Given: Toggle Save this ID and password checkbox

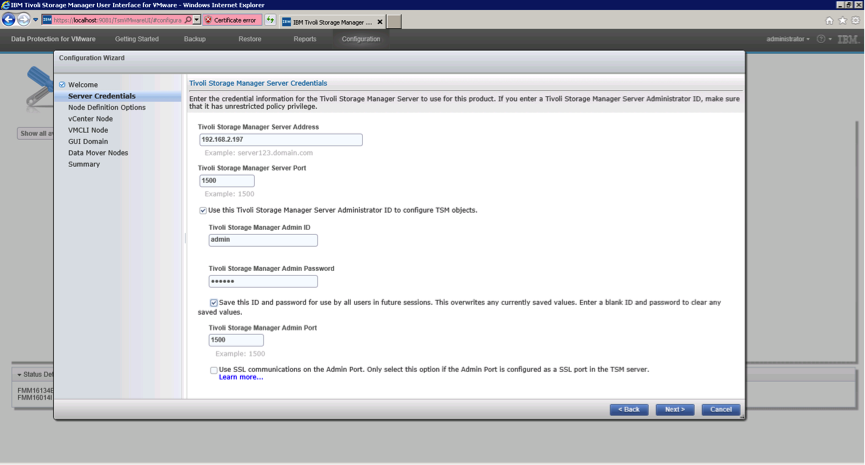Looking at the screenshot, I should (x=213, y=303).
